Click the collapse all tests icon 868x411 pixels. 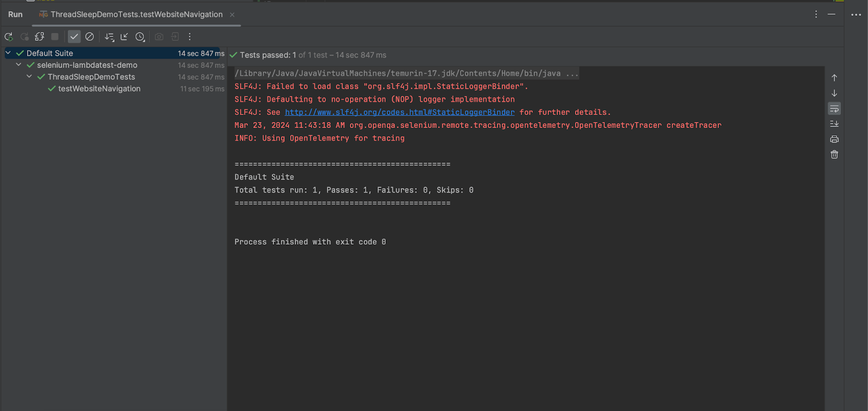pos(124,37)
